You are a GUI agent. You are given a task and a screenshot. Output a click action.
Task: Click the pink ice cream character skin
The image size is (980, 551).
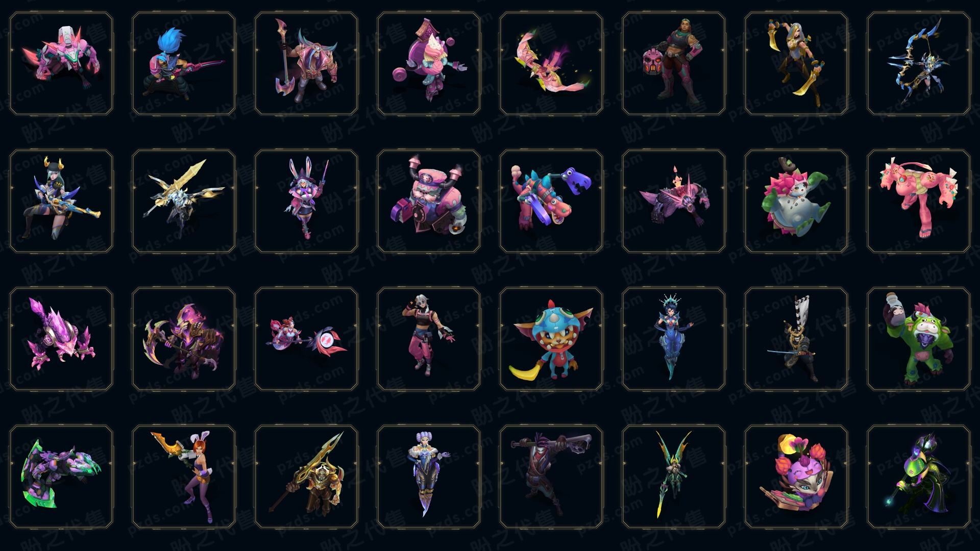click(429, 63)
